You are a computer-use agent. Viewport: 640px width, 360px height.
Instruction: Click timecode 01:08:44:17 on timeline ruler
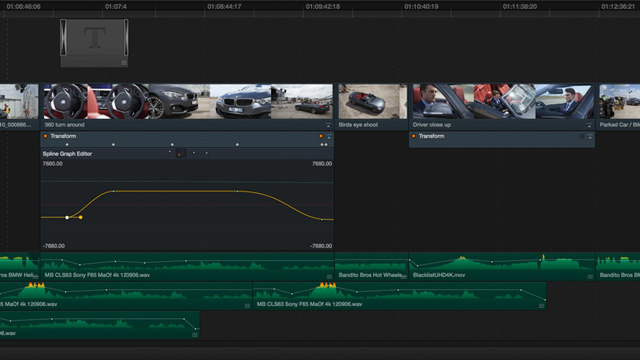[224, 7]
